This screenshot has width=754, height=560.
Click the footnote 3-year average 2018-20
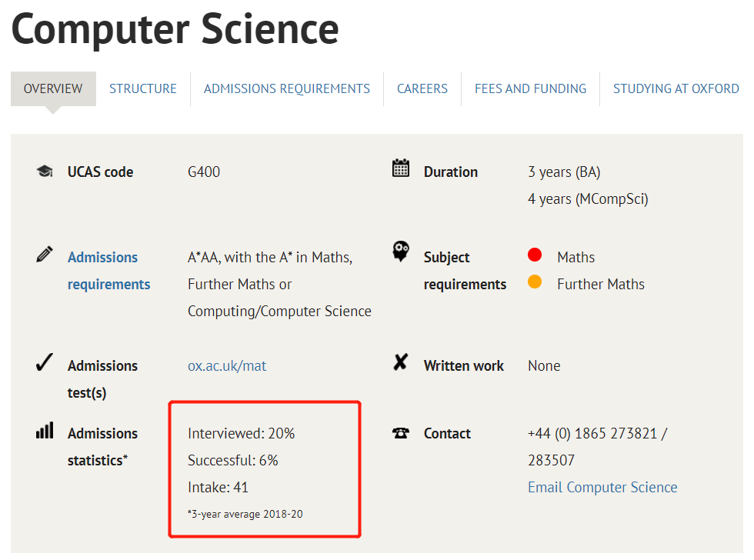[x=245, y=514]
